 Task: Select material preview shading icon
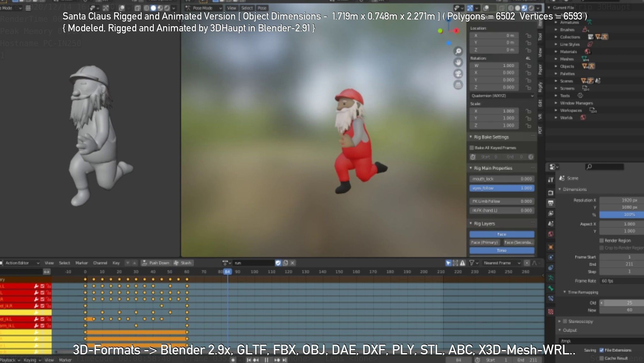pyautogui.click(x=524, y=8)
